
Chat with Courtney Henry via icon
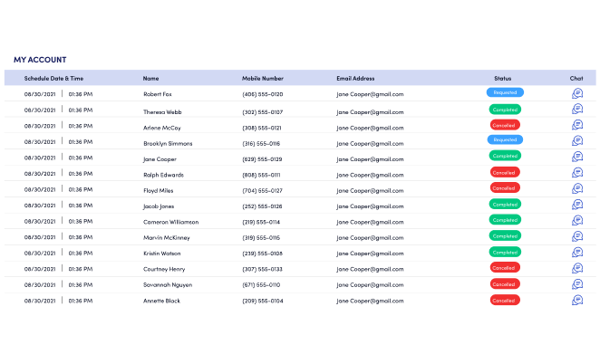point(577,268)
